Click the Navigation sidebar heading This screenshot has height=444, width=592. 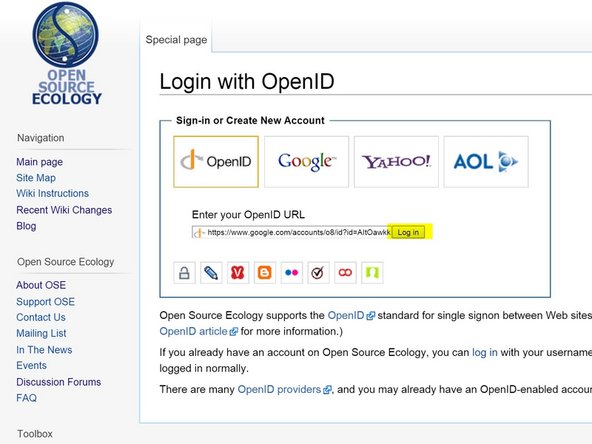pos(41,138)
